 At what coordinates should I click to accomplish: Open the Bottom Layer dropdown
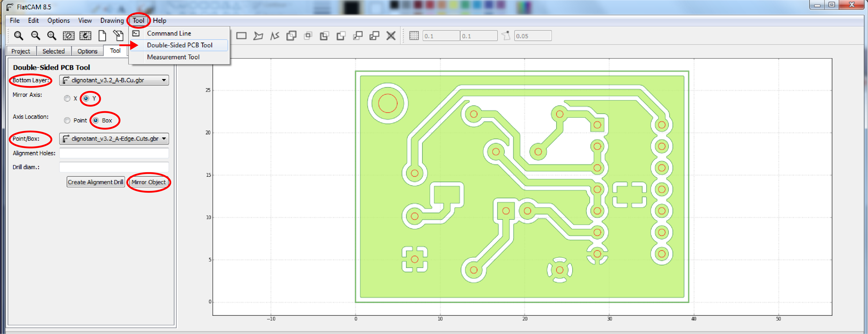pos(114,80)
